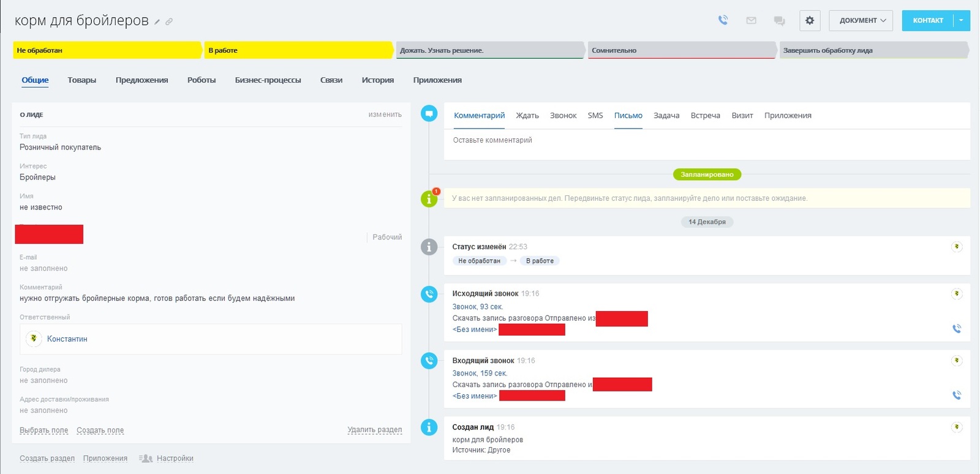Open the КОНТАКТ button dropdown arrow
The image size is (980, 474).
pos(961,20)
